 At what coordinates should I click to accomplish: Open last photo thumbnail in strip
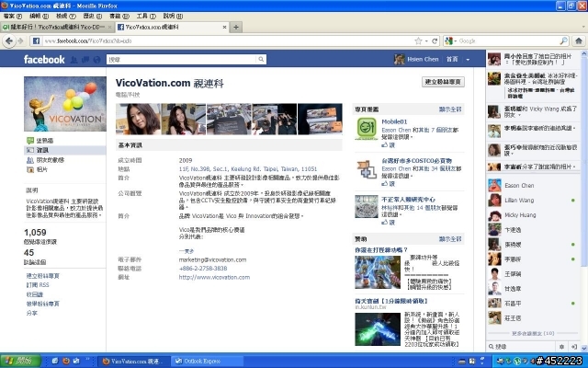click(320, 119)
